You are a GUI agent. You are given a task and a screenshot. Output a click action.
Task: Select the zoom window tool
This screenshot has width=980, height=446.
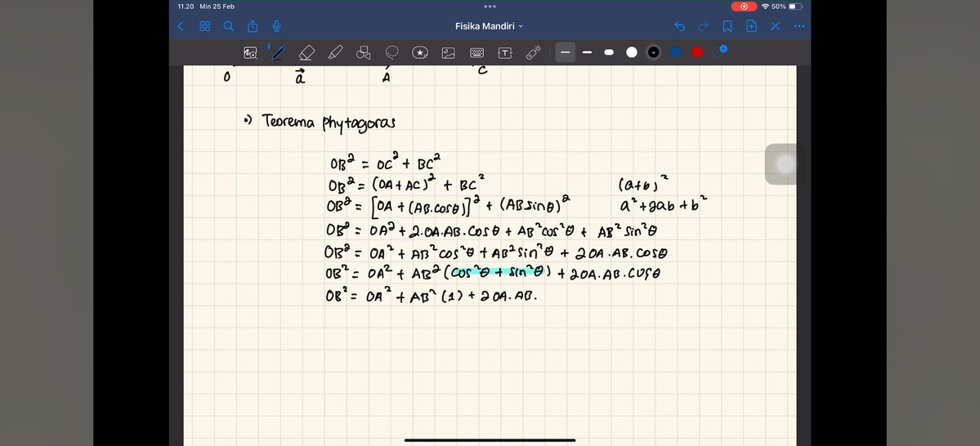click(x=250, y=53)
